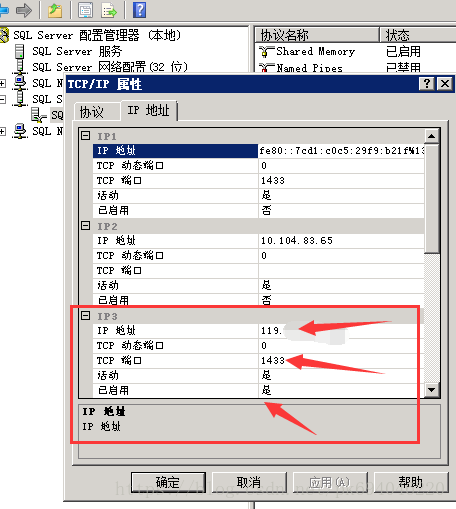The width and height of the screenshot is (456, 509).
Task: Collapse the expanded SQL S tree node
Action: click(x=3, y=99)
